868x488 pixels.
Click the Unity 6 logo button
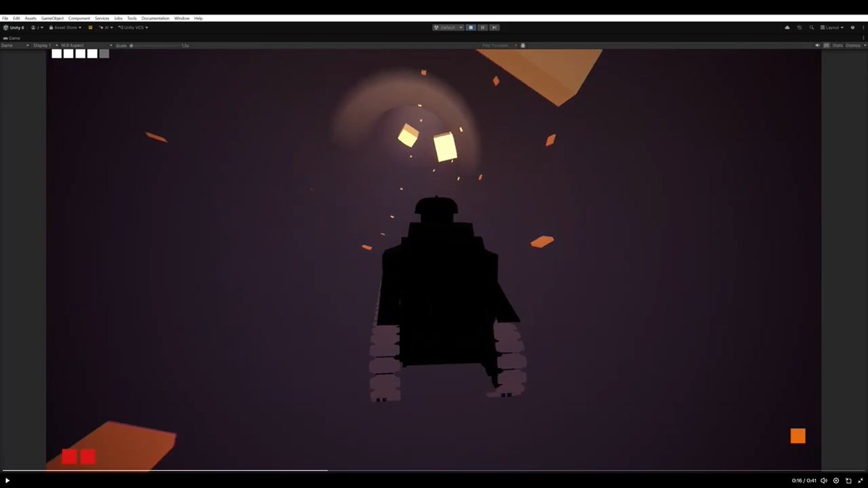tap(14, 27)
